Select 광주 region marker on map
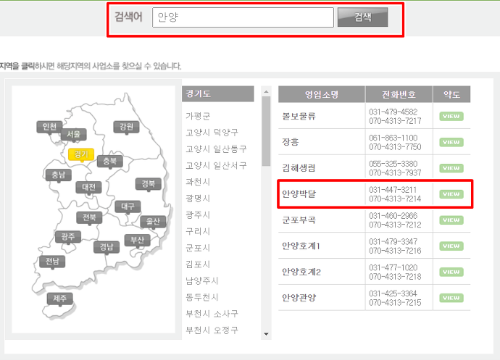This screenshot has height=360, width=500. click(68, 237)
